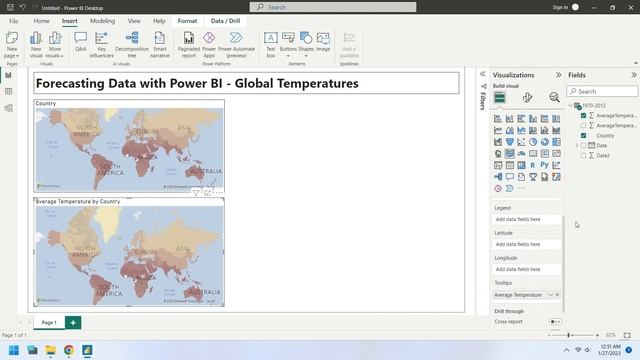Switch to Model view in left sidebar

[9, 108]
